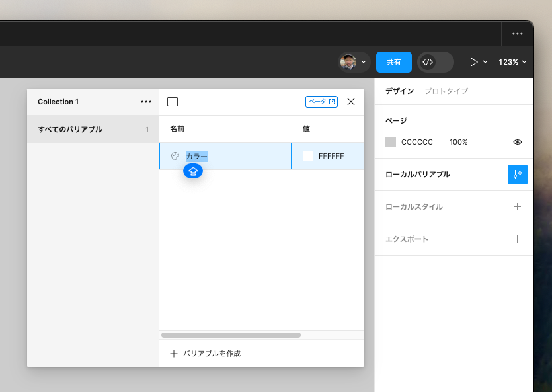Open the 123% zoom level dropdown
The height and width of the screenshot is (392, 552).
click(x=512, y=62)
